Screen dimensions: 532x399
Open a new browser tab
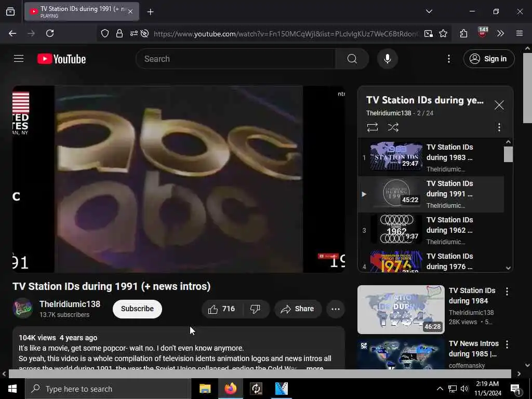[150, 12]
